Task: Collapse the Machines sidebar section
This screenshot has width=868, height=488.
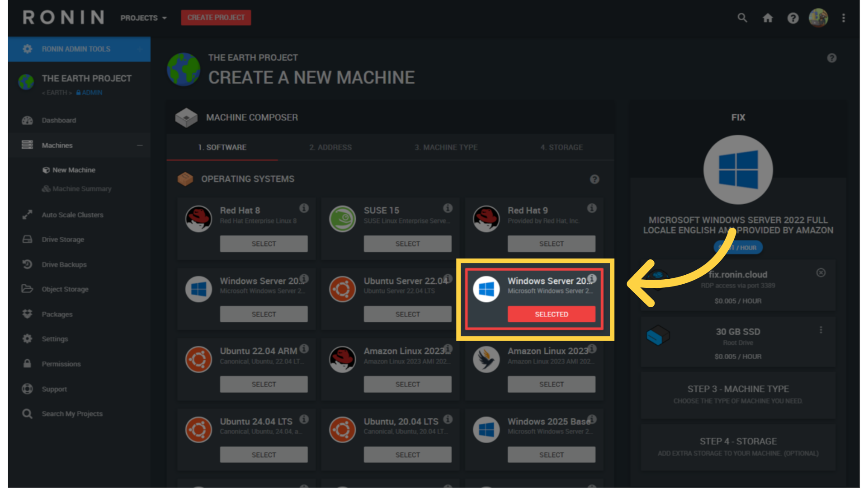Action: pos(140,145)
